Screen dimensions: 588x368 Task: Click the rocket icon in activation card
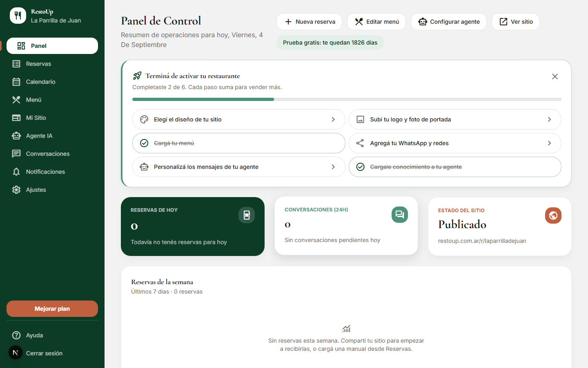137,76
